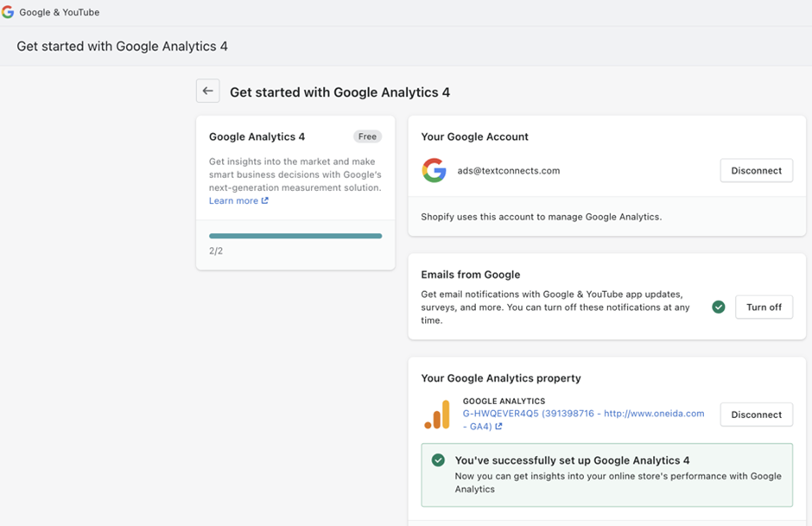
Task: Click the external link icon after Learn more
Action: pos(265,201)
